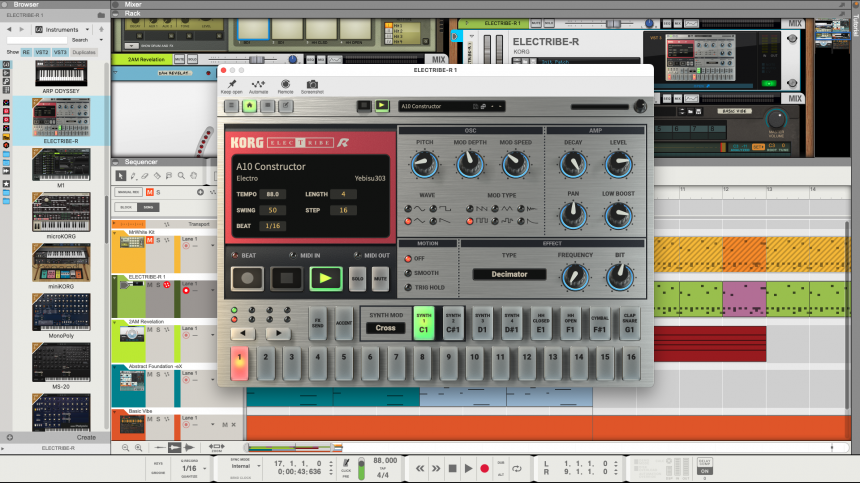Toggle the FX SEND button
The image size is (860, 483).
318,323
